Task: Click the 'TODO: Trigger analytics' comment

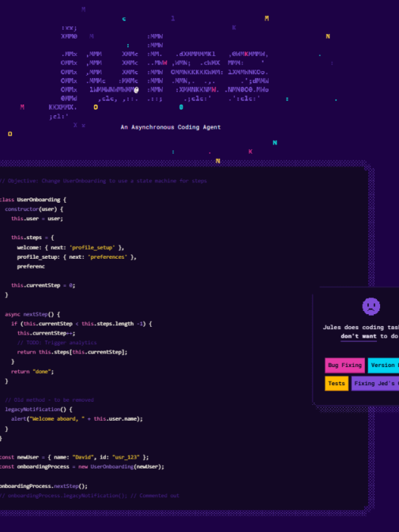Action: click(57, 343)
